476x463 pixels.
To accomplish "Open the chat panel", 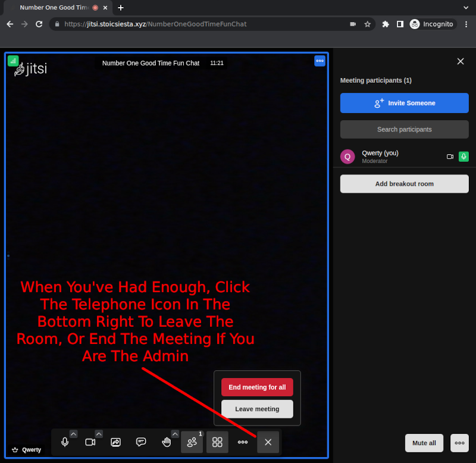I will click(x=141, y=442).
